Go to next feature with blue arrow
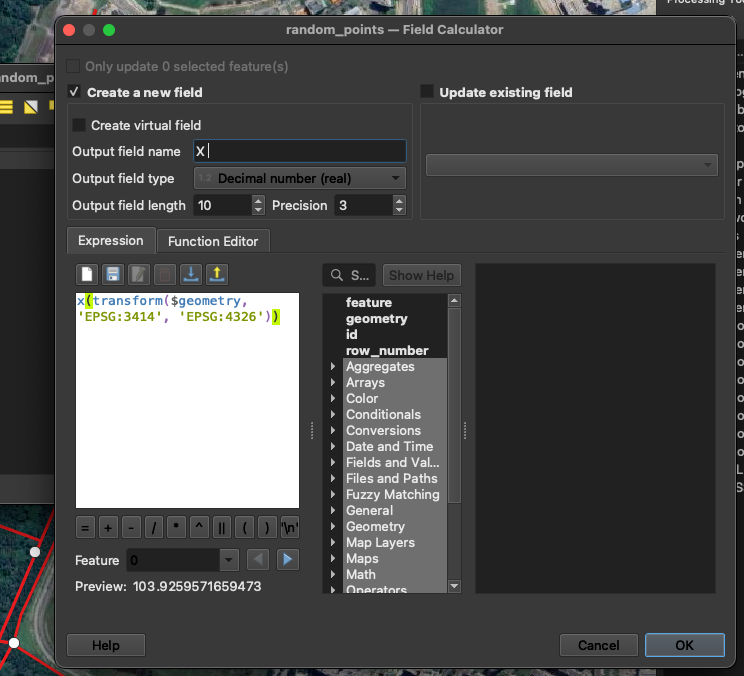The image size is (744, 676). click(288, 560)
